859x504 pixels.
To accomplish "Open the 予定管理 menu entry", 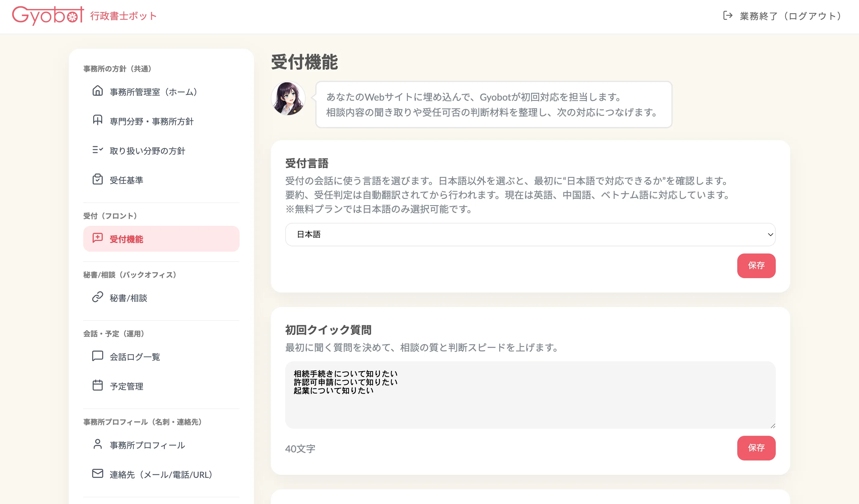I will 127,386.
